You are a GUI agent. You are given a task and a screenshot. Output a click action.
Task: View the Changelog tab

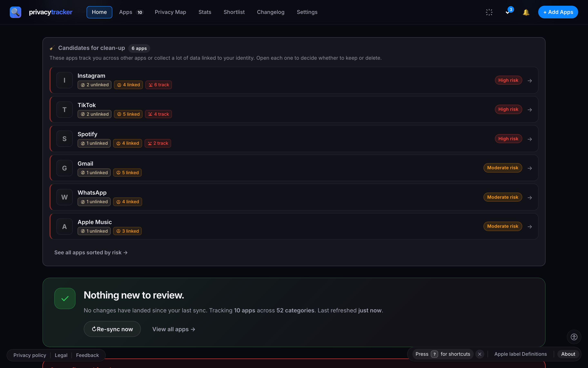[x=271, y=12]
